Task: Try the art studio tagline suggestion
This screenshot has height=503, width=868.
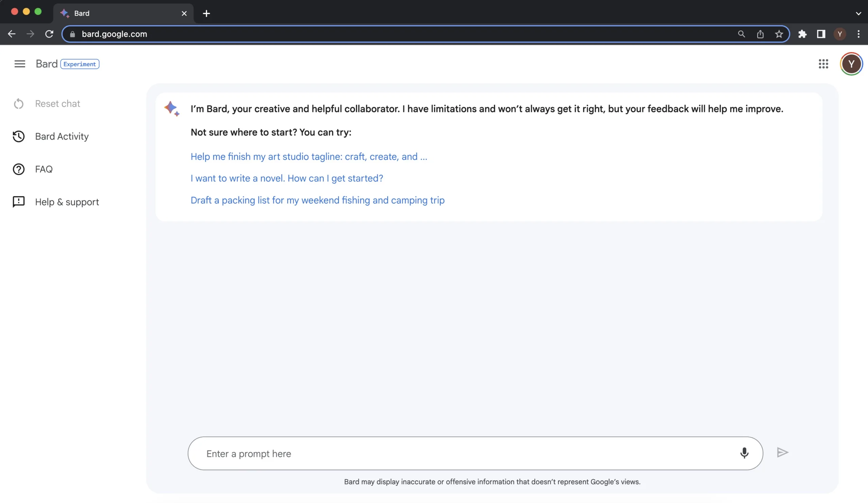Action: 309,156
